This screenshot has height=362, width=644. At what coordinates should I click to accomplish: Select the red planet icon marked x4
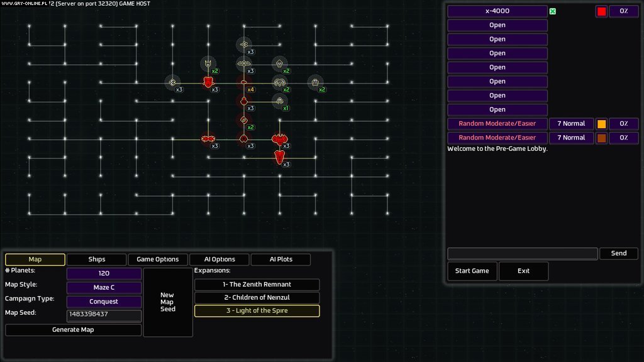[x=243, y=82]
